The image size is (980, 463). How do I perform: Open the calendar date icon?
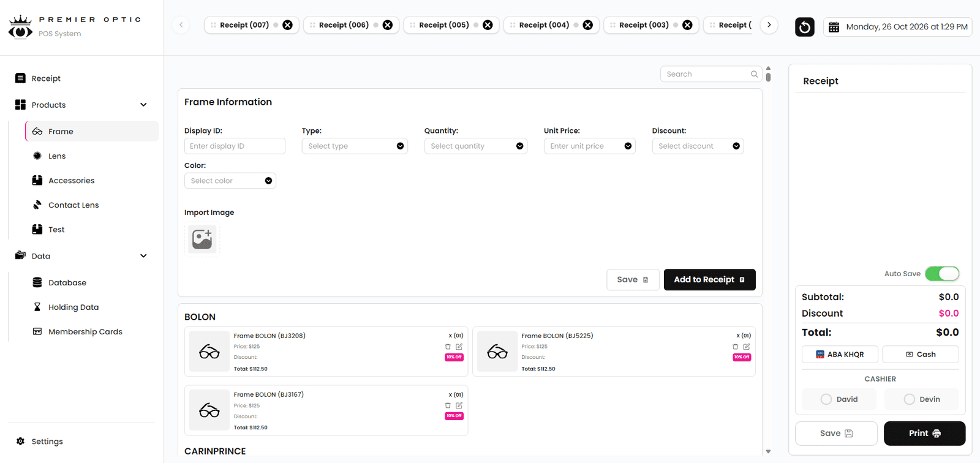[x=834, y=27]
